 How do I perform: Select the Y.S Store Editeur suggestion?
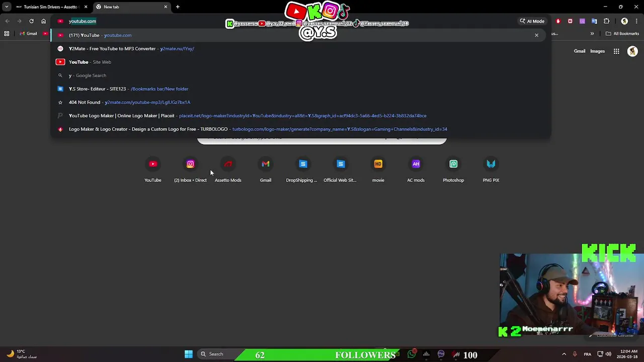coord(300,89)
